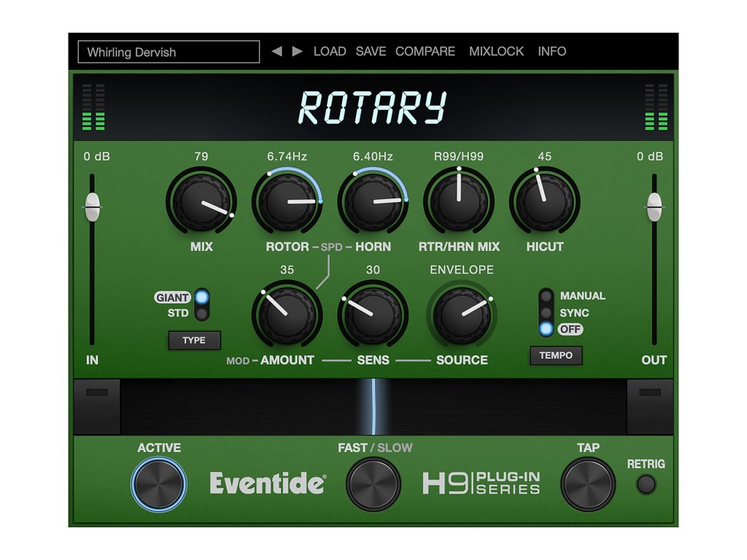Screen dimensions: 747x560
Task: Click the next preset right arrow
Action: pyautogui.click(x=297, y=52)
